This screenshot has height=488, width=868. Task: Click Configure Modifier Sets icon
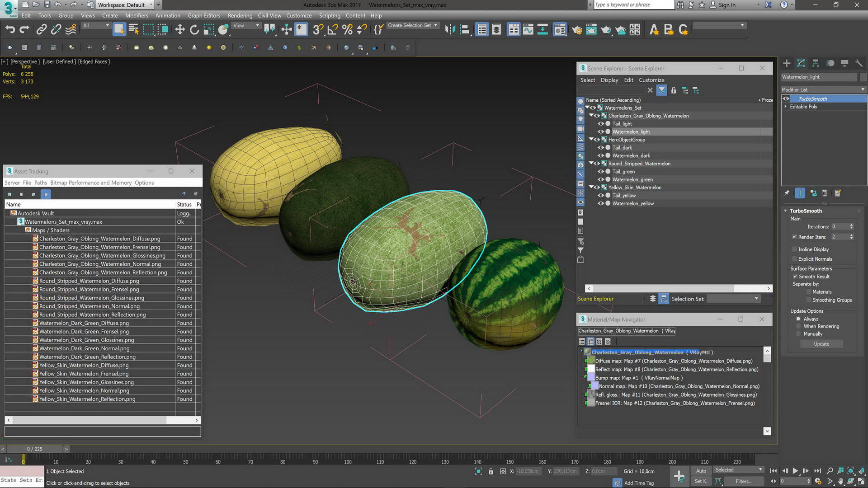click(x=838, y=193)
